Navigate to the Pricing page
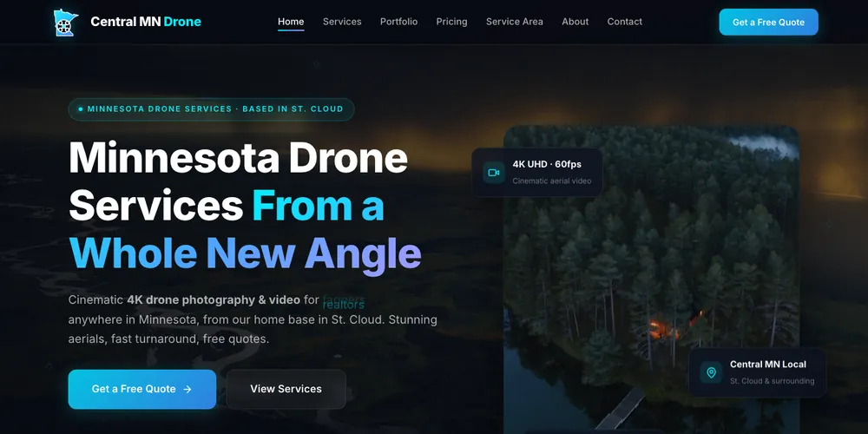The height and width of the screenshot is (434, 868). coord(451,22)
